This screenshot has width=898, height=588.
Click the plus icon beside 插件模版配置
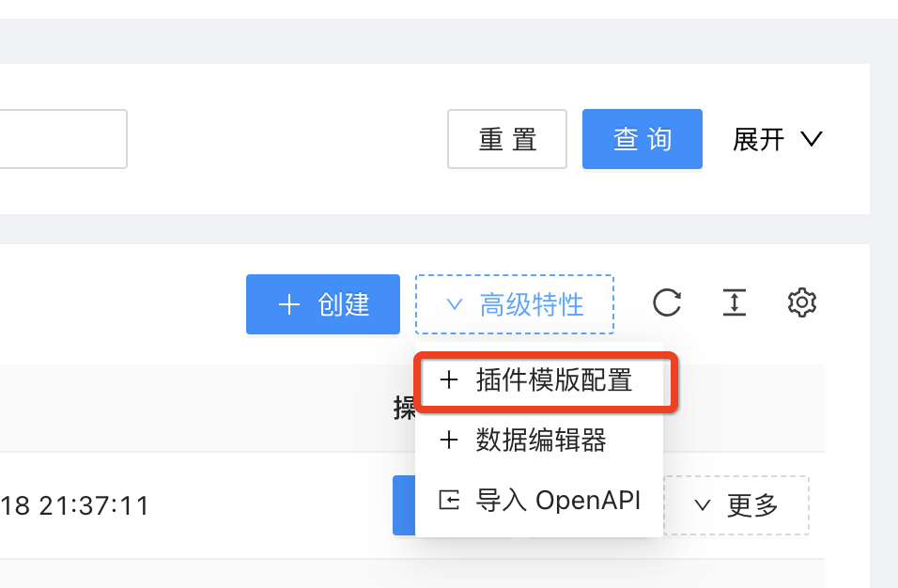[x=449, y=380]
